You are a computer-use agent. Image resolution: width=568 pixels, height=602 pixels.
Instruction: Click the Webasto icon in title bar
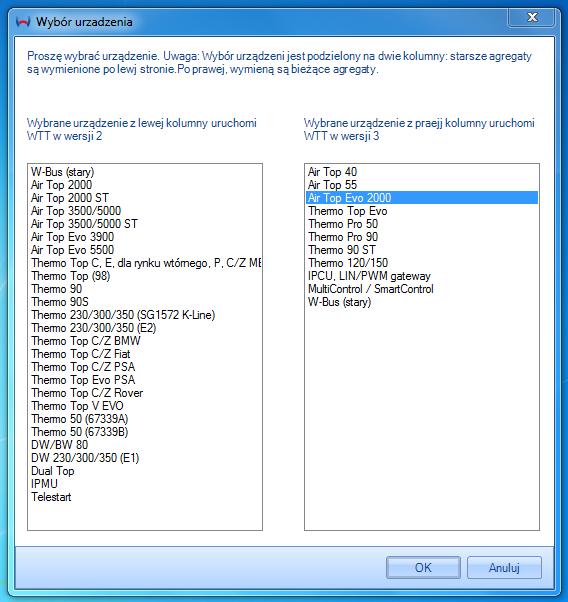(x=23, y=22)
